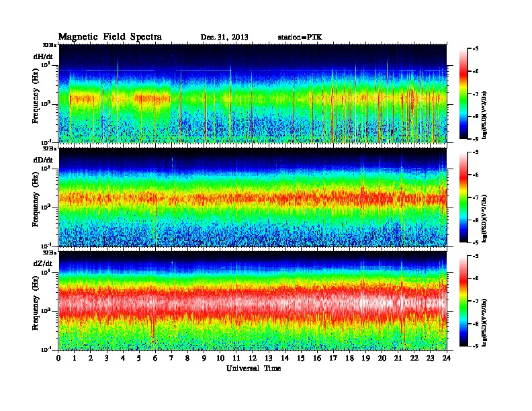Screen dimensions: 532x411
Task: Click the dZ/dt panel label
Action: 43,263
